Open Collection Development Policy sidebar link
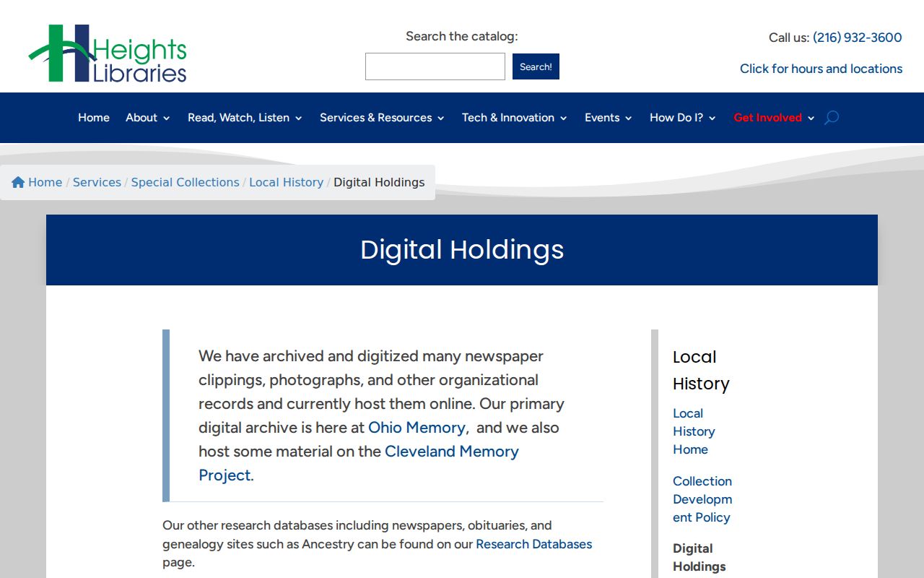This screenshot has width=924, height=578. tap(702, 499)
